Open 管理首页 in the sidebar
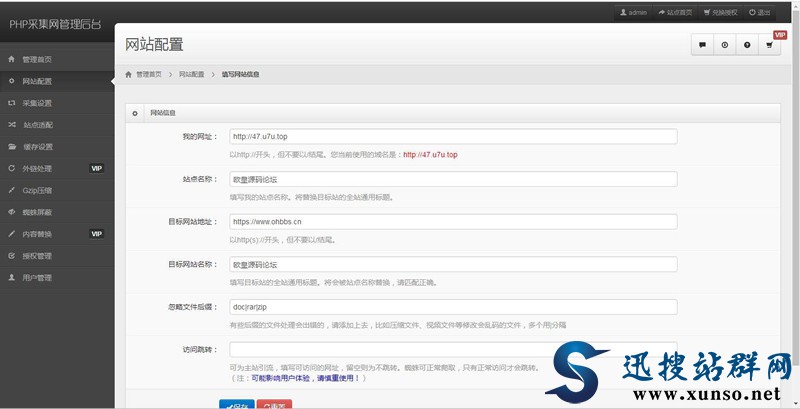This screenshot has height=409, width=800. tap(57, 60)
